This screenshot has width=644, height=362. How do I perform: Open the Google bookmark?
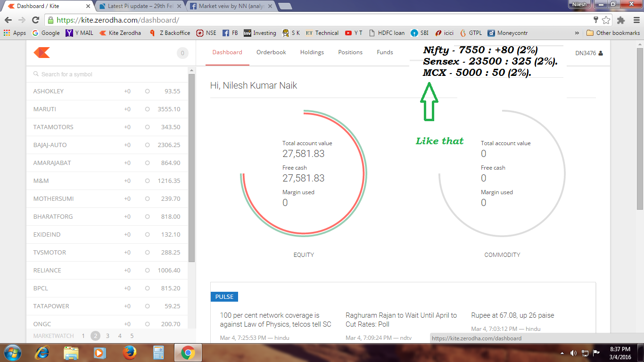click(46, 33)
